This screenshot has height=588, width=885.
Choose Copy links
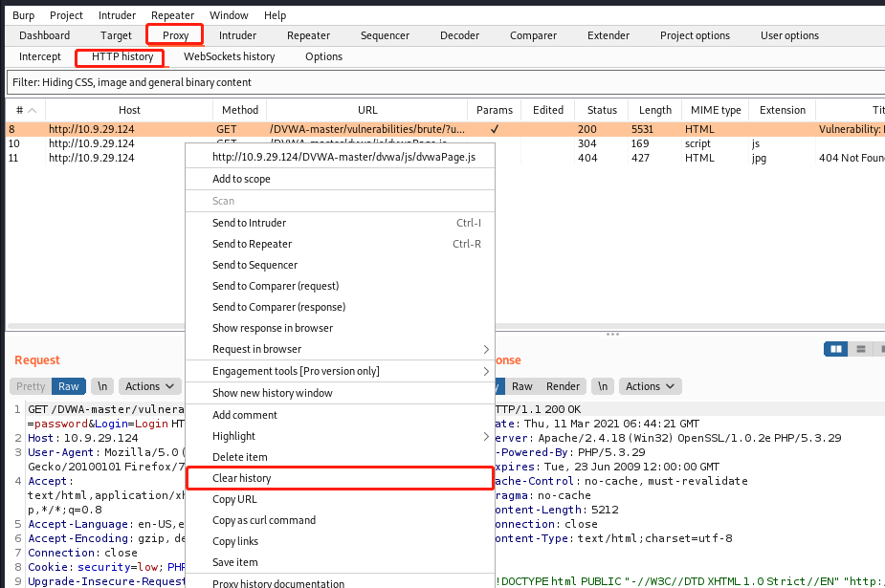(341, 541)
